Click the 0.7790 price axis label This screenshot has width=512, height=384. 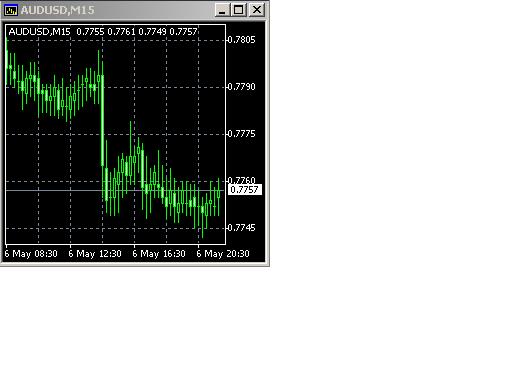point(241,87)
